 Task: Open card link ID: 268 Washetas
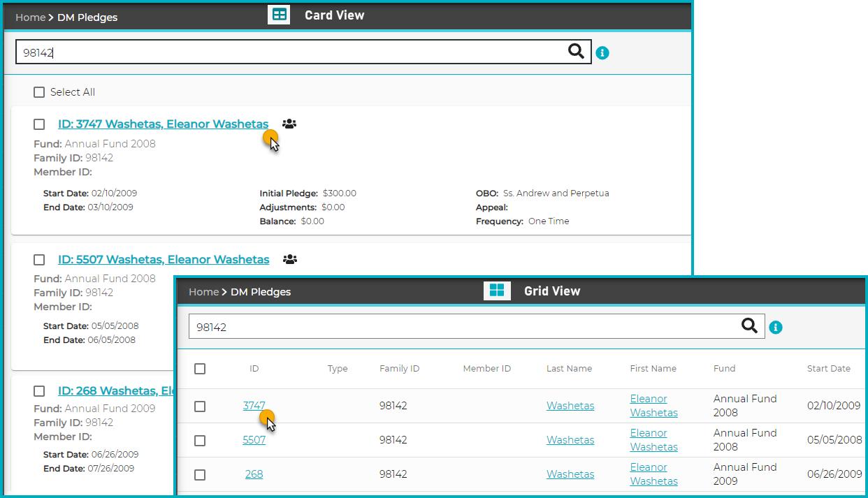coord(116,391)
